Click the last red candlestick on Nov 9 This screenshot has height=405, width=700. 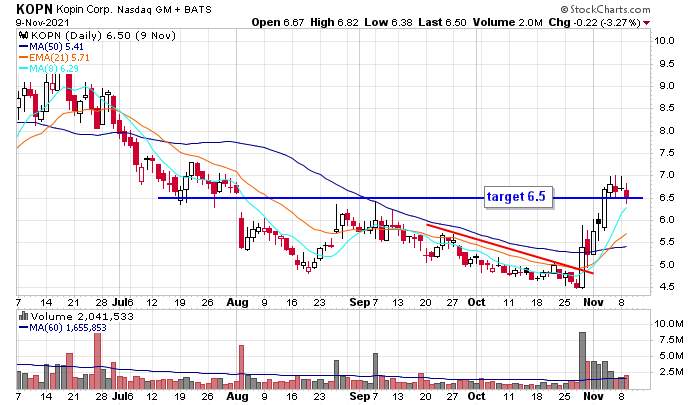(627, 193)
